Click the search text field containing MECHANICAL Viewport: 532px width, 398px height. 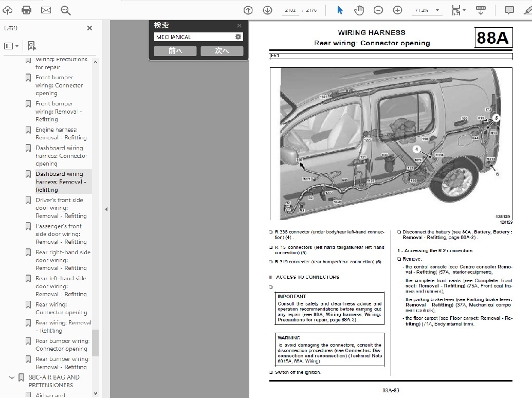click(193, 37)
